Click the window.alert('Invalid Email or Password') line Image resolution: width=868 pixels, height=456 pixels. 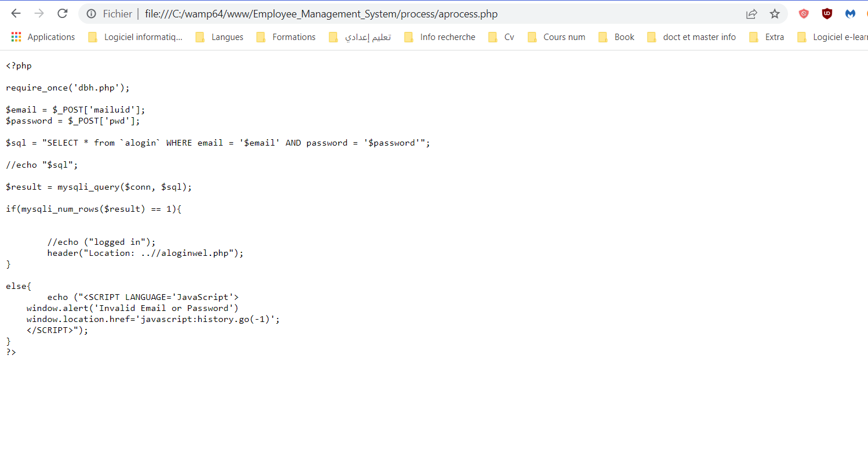pyautogui.click(x=132, y=308)
